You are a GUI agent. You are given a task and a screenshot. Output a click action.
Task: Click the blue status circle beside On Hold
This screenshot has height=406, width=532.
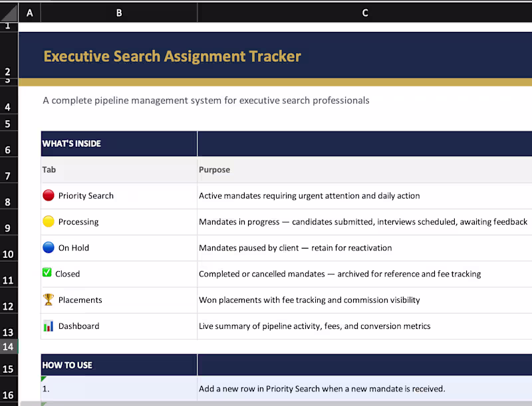(47, 247)
